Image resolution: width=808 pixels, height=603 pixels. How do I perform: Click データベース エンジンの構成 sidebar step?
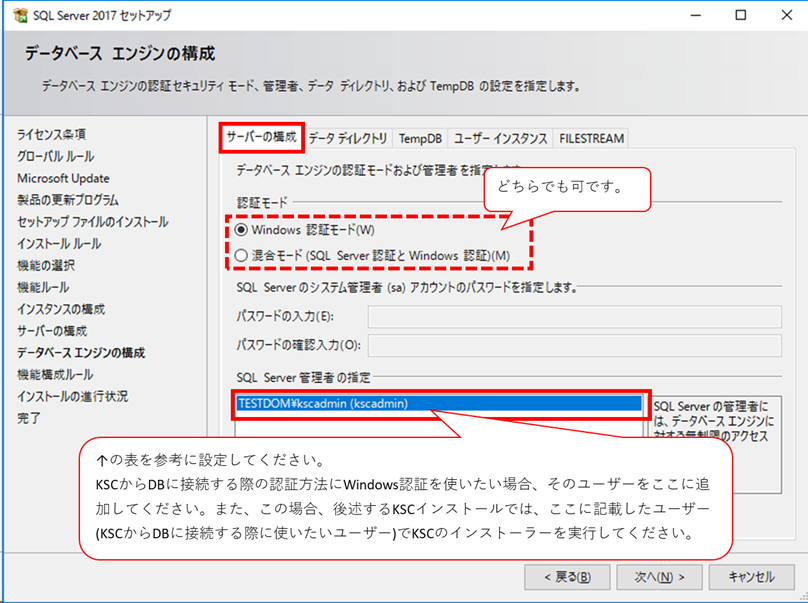tap(81, 353)
